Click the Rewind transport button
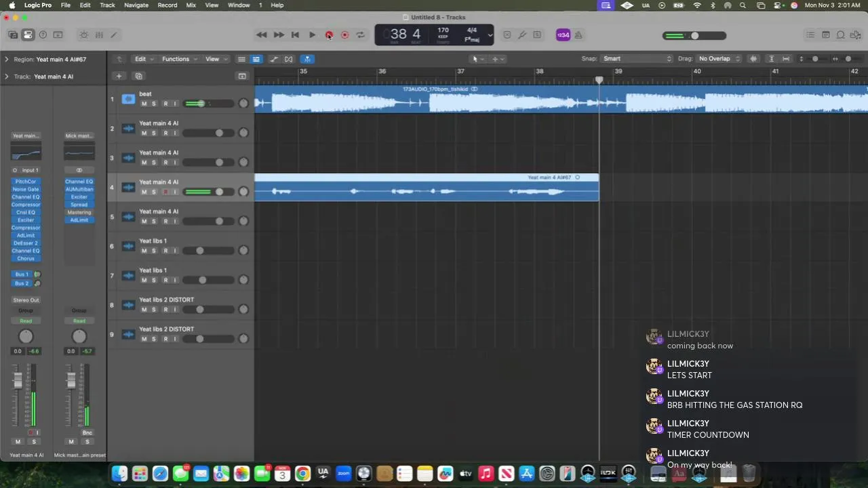The height and width of the screenshot is (488, 868). tap(261, 35)
